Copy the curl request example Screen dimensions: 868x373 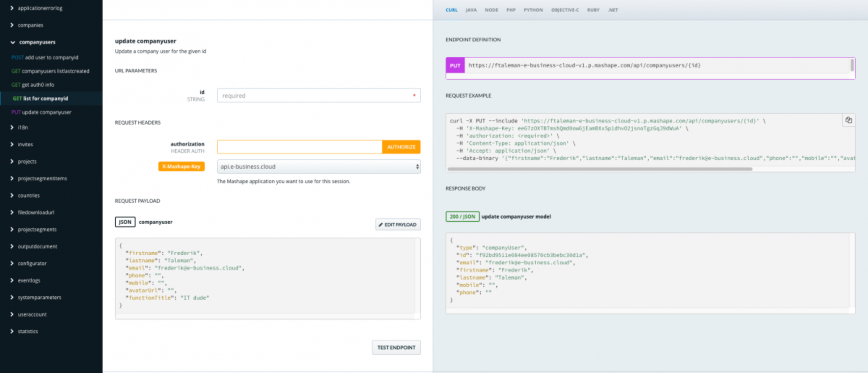849,120
